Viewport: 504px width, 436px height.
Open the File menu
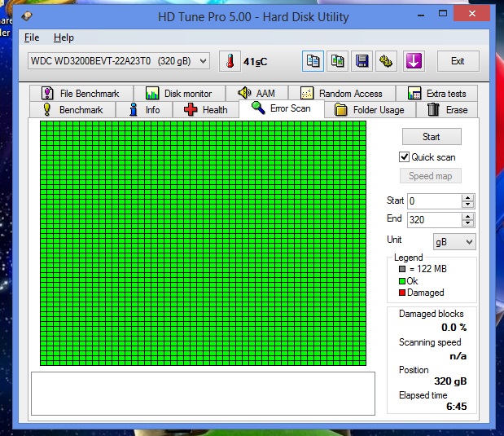coord(32,37)
